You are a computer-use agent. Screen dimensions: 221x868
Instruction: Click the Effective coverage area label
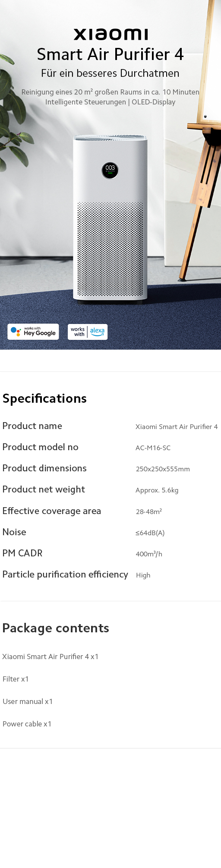[52, 511]
